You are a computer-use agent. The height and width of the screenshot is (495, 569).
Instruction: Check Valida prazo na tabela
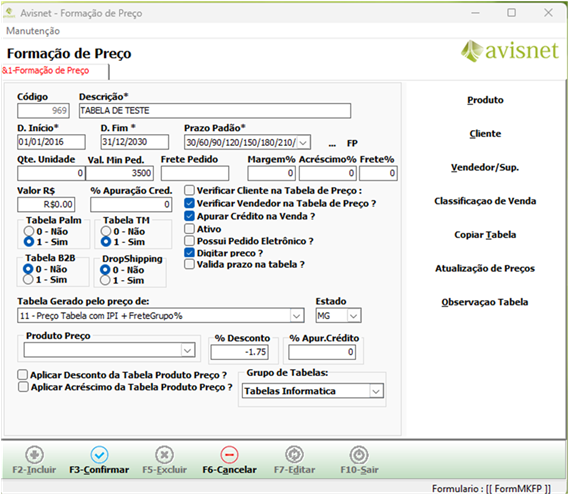click(x=189, y=264)
